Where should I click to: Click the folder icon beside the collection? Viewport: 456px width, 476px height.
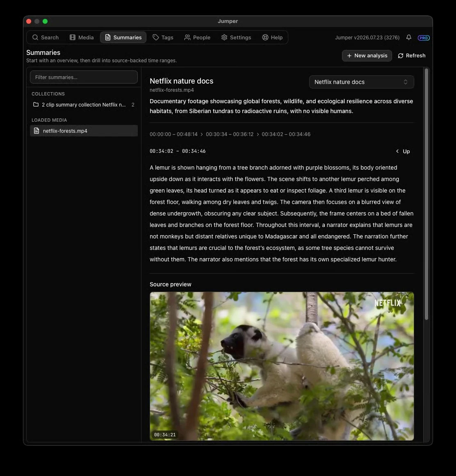pos(36,104)
